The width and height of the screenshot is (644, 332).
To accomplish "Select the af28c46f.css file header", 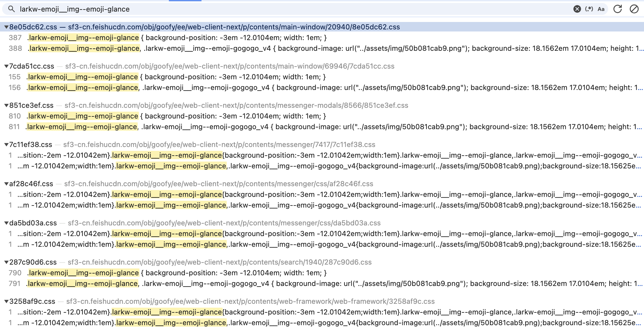I will click(31, 184).
